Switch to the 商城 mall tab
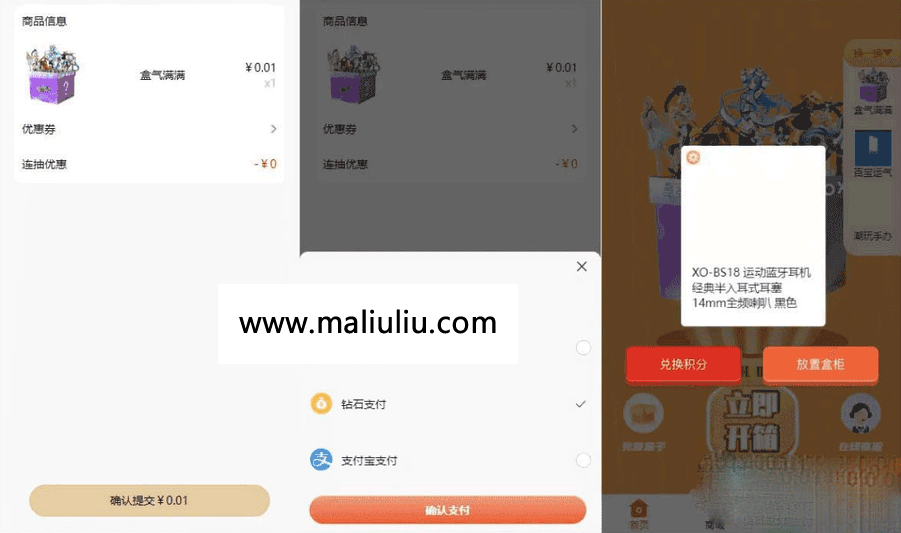The image size is (901, 533). [x=714, y=524]
